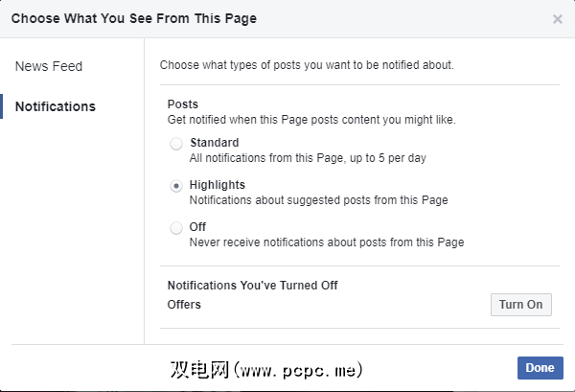Screen dimensions: 575x392
Task: Click the "Posts" section heading
Action: 183,104
